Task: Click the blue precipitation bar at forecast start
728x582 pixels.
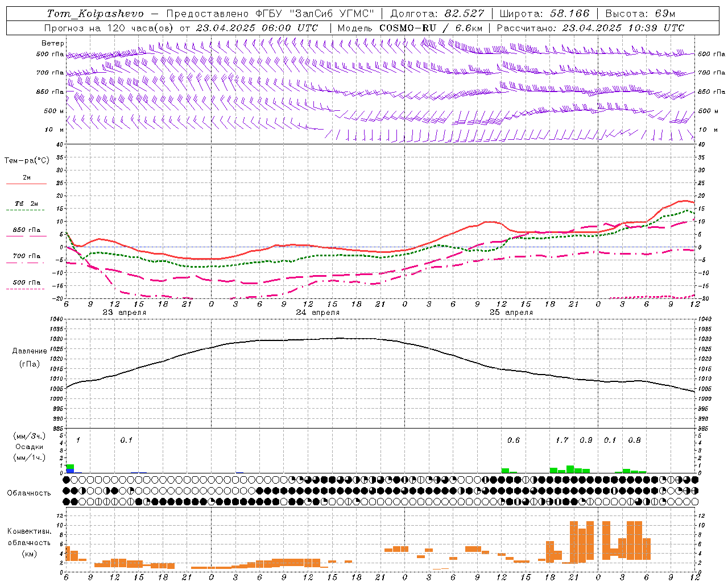Action: 70,471
